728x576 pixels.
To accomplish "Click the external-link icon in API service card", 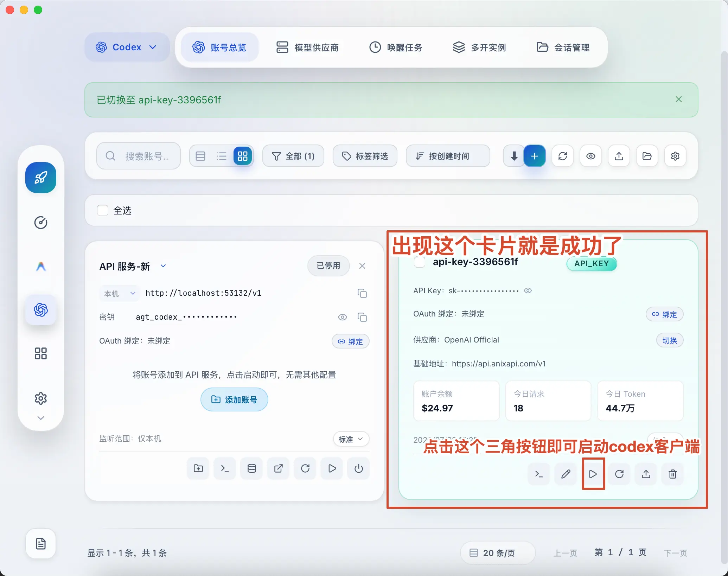I will 279,468.
